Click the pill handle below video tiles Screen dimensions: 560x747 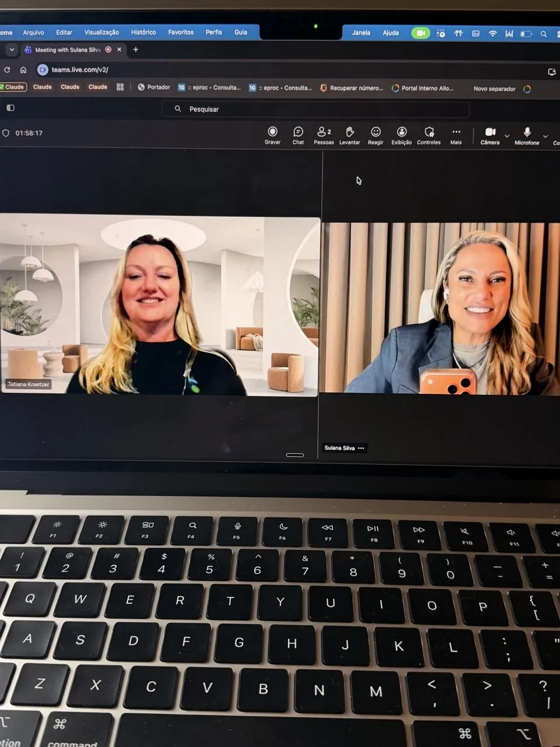pos(295,455)
